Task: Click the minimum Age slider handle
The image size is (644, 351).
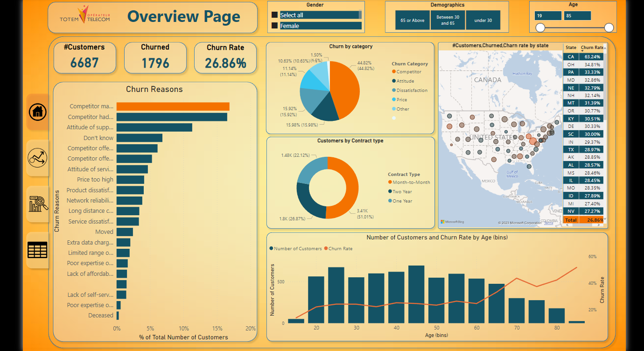Action: click(540, 28)
